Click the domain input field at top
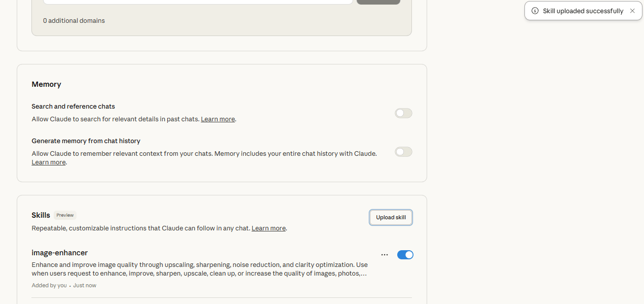 198,2
